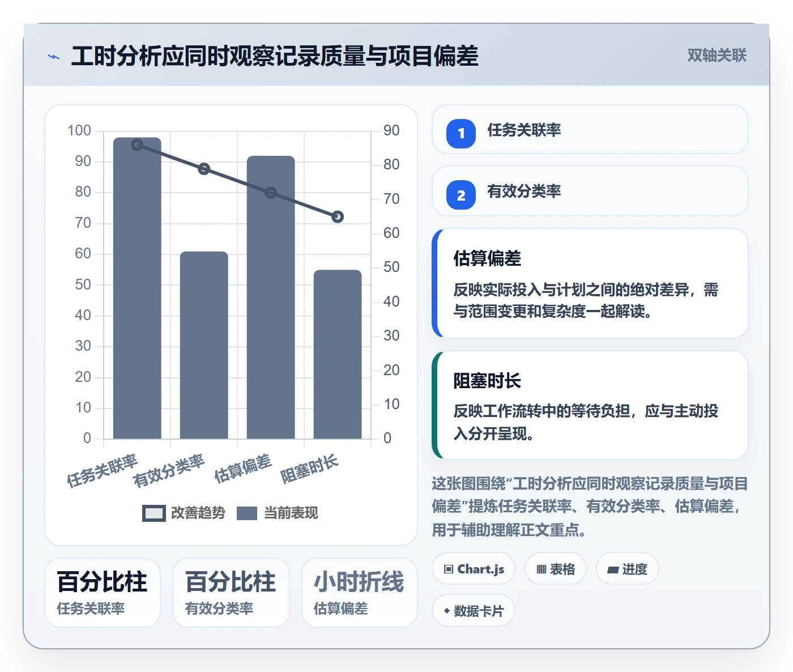This screenshot has width=793, height=672.
Task: Click the lightning icon beside the header title
Action: click(x=54, y=57)
